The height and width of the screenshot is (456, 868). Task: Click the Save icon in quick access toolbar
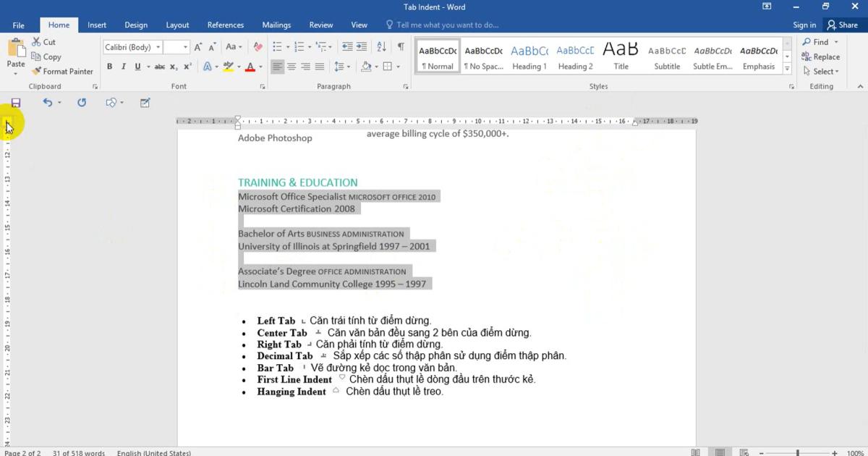[16, 103]
